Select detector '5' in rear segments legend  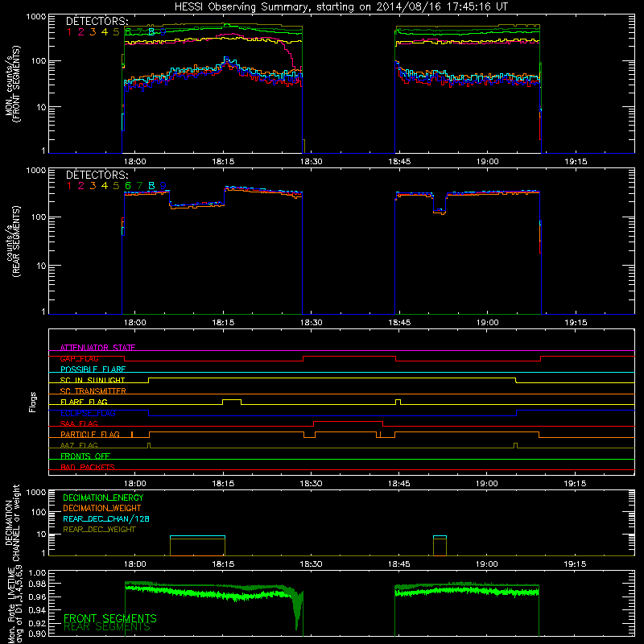116,186
